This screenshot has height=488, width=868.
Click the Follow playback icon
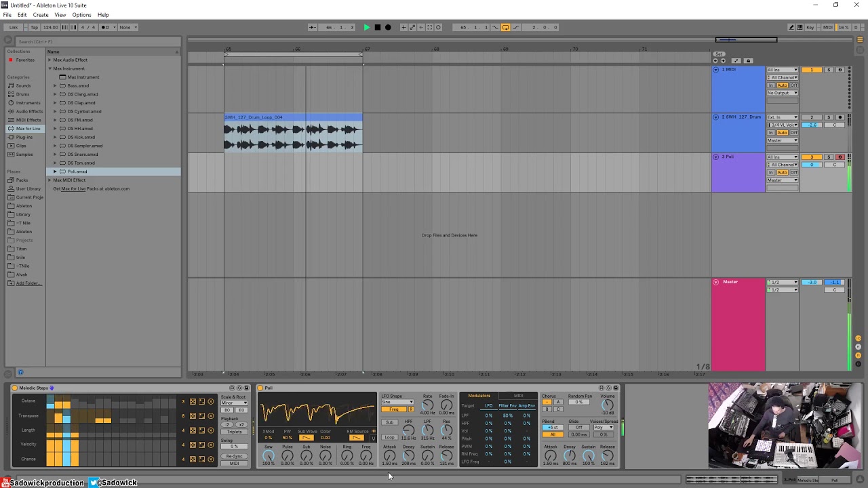coord(312,27)
